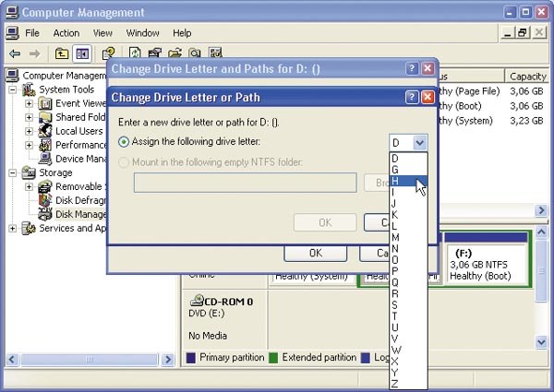Click OK in Change Drive Letter and Paths
The width and height of the screenshot is (554, 392).
tap(315, 254)
